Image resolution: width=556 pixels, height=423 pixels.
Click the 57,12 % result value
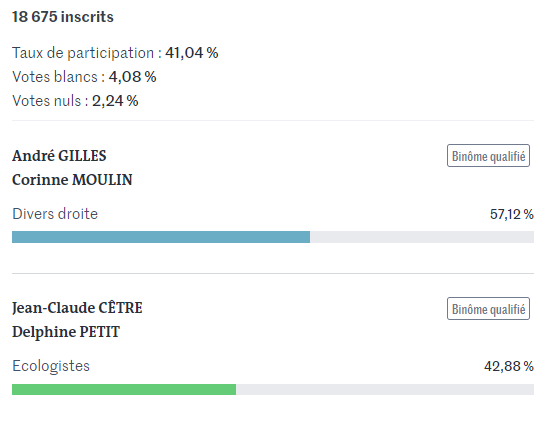512,214
